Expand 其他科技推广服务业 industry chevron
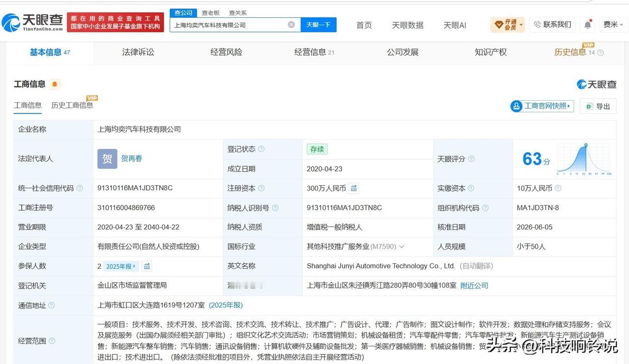This screenshot has height=364, width=629. click(x=401, y=247)
